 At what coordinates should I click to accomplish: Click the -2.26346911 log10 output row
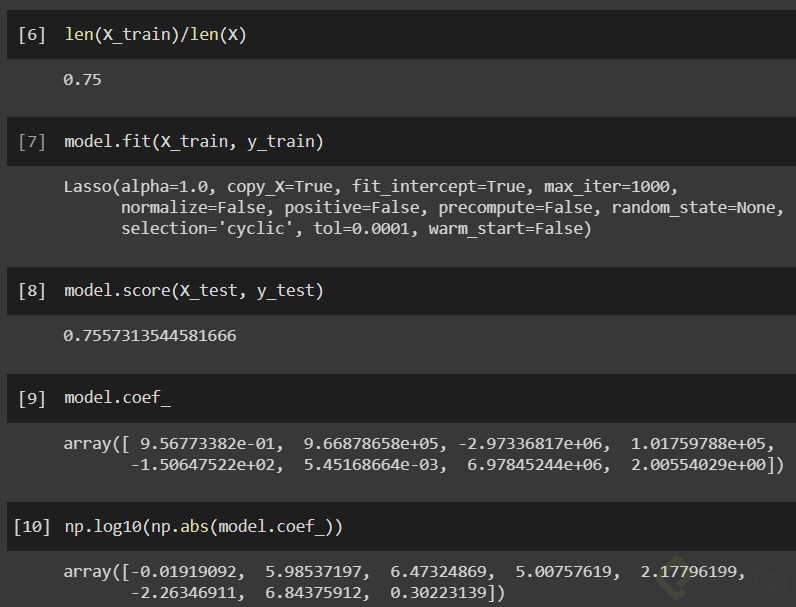(318, 593)
